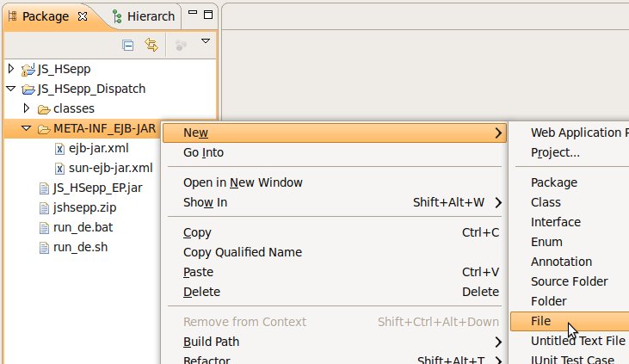Select run_de.sh in the tree
Viewport: 629px width, 364px height.
pos(72,247)
